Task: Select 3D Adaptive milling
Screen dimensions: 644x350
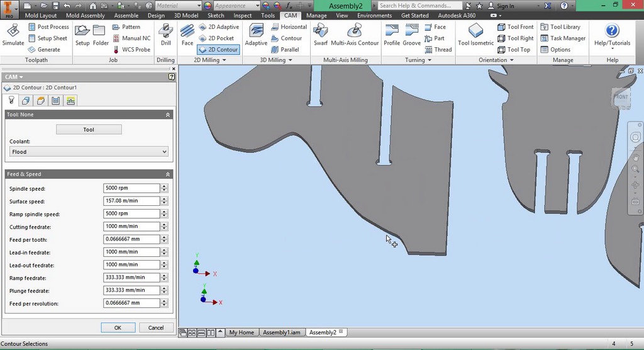Action: (257, 35)
